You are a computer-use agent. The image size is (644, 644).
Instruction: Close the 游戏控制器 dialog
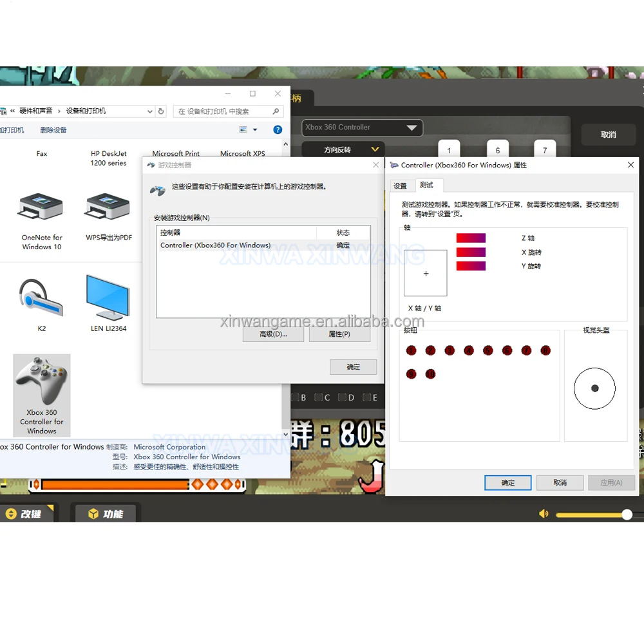pos(375,165)
